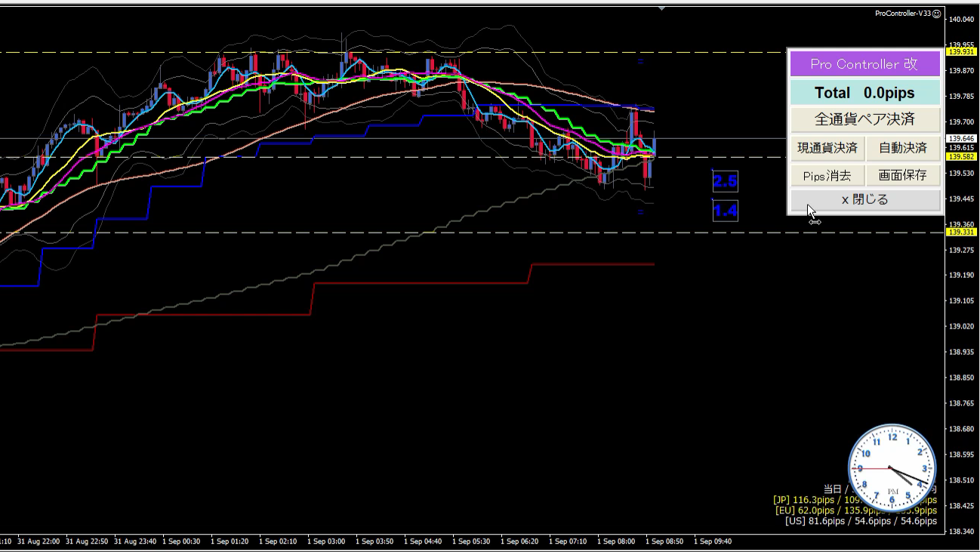Screen dimensions: 980x552
Task: Click the ProController-V33 smiley face icon
Action: click(x=937, y=14)
